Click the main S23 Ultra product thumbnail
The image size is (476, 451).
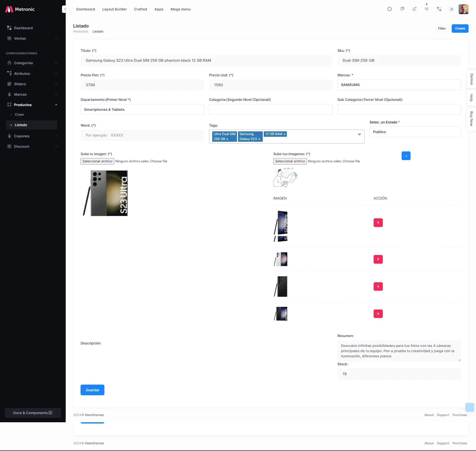point(105,193)
